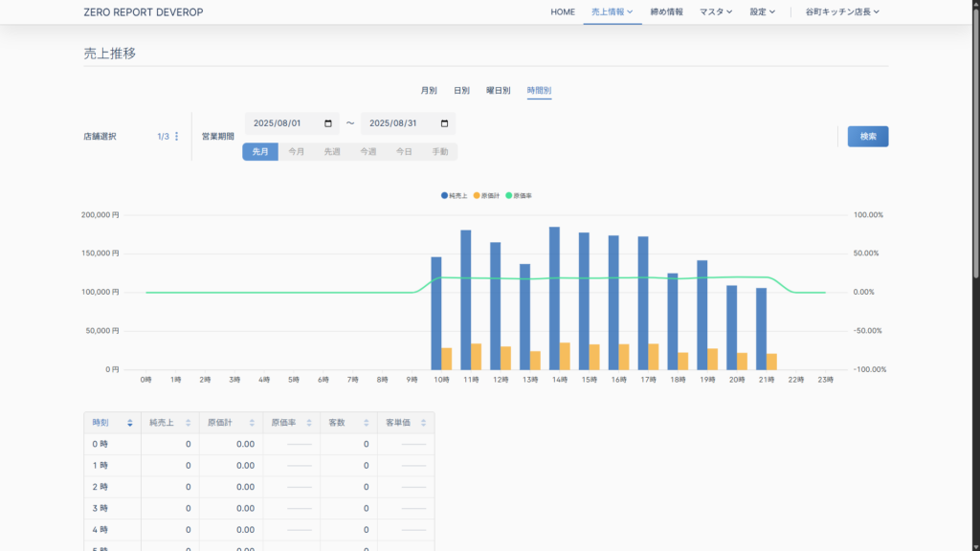980x551 pixels.
Task: Click the store selection three-dot menu icon
Action: pos(176,137)
